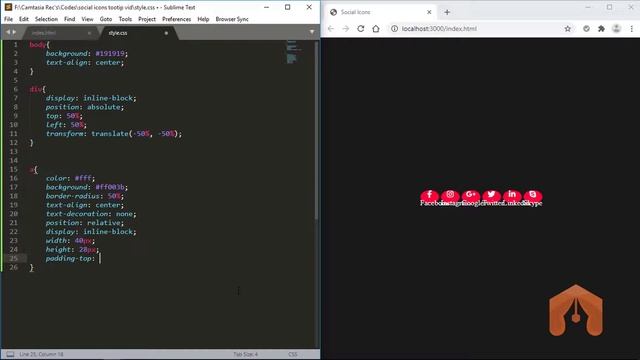Image resolution: width=640 pixels, height=360 pixels.
Task: Click the Twitter social icon
Action: pyautogui.click(x=491, y=195)
